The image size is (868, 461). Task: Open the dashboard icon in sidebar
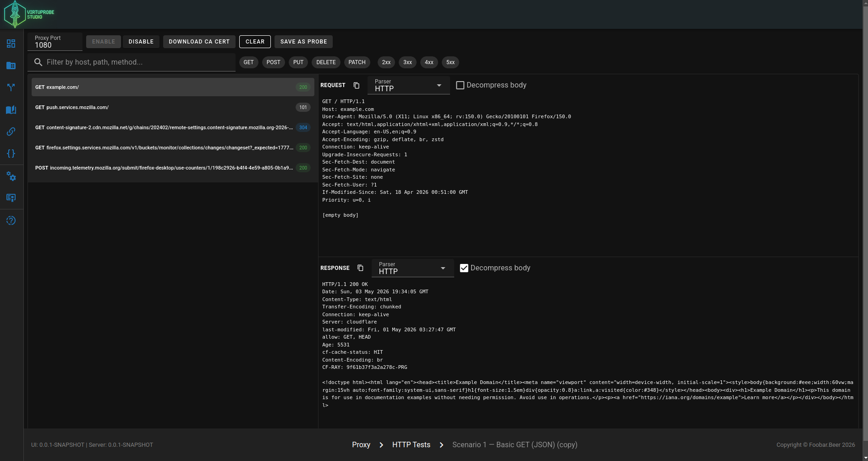[11, 44]
